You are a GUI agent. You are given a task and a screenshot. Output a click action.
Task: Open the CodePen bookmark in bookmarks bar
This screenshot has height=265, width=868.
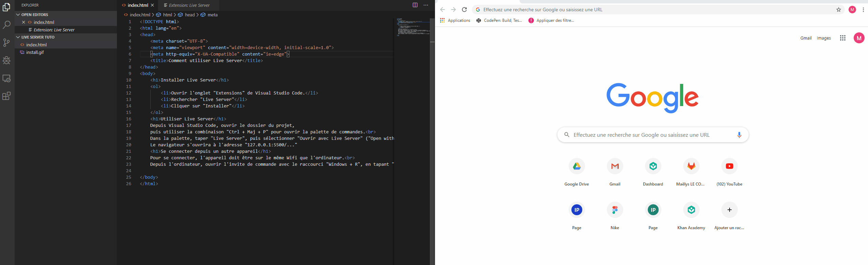tap(499, 20)
